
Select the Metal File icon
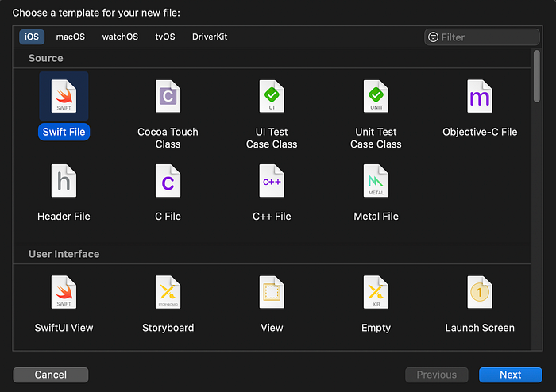(376, 181)
